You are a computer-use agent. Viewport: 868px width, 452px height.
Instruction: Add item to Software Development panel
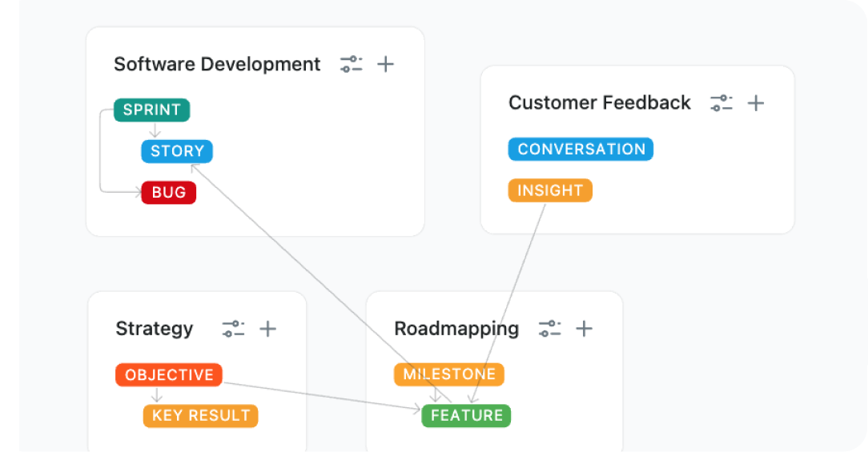[386, 65]
